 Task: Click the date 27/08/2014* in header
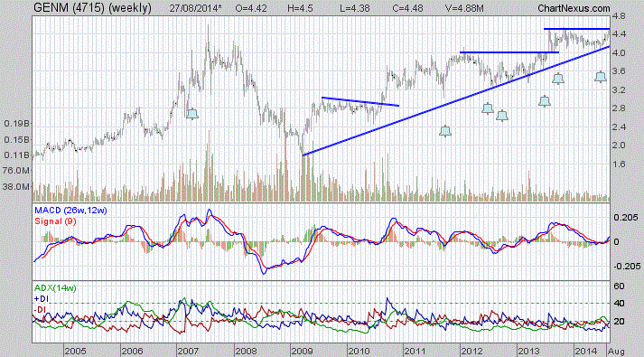[195, 8]
